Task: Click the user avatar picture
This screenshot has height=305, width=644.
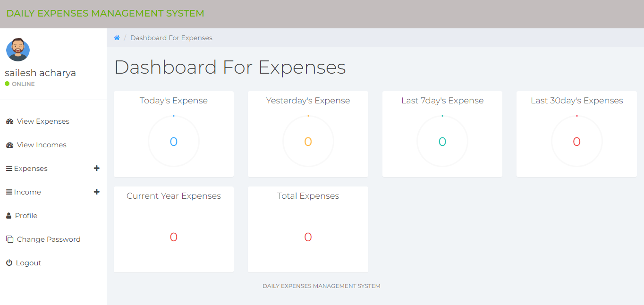Action: [x=18, y=50]
